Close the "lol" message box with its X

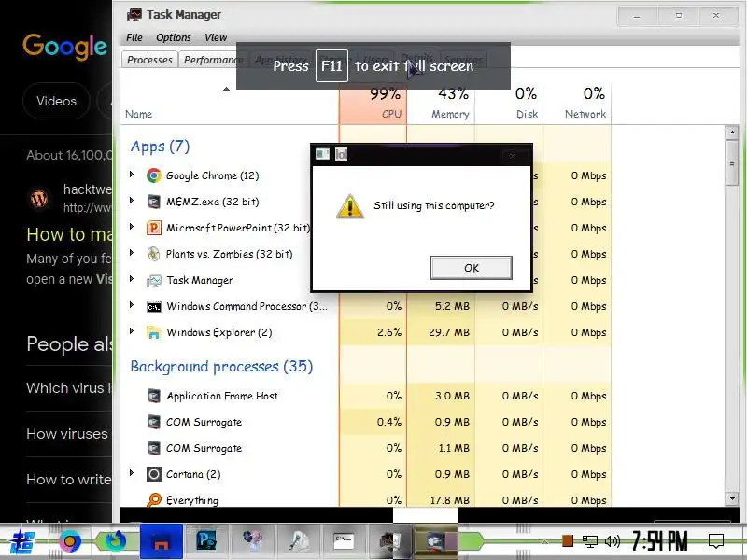coord(513,155)
